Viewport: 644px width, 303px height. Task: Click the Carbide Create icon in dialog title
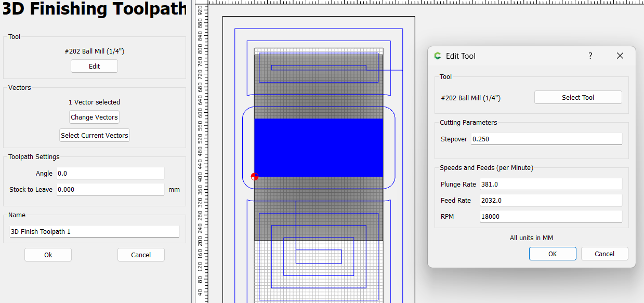tap(438, 56)
